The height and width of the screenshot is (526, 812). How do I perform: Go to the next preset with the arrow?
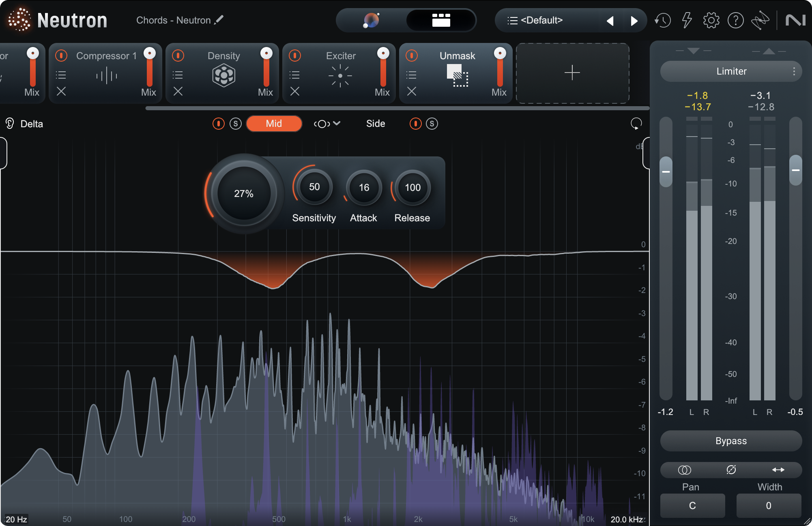pyautogui.click(x=635, y=20)
